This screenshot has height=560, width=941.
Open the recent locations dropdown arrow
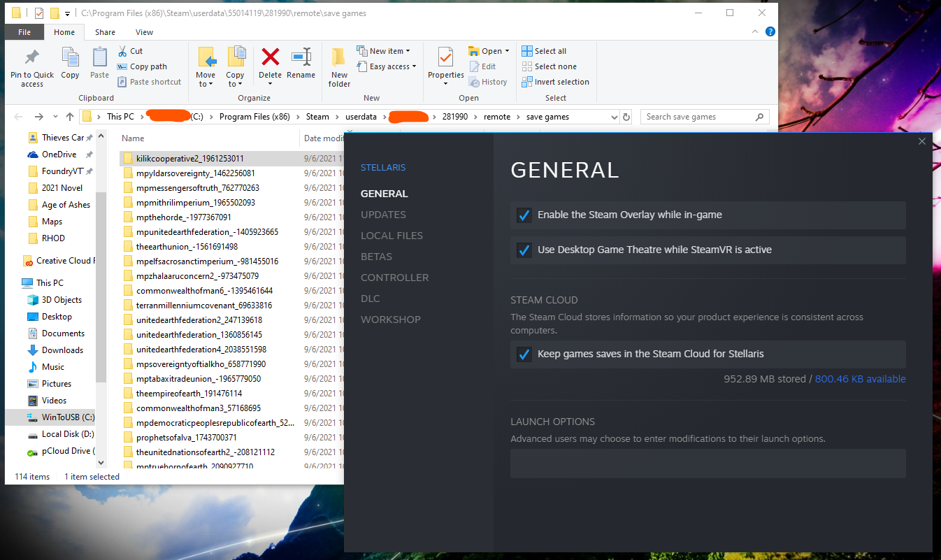55,117
